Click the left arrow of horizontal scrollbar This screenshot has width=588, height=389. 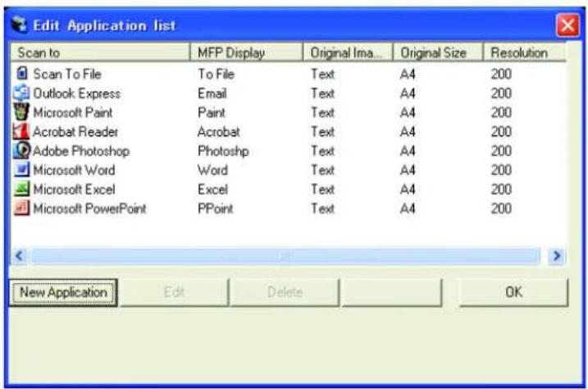tap(19, 256)
